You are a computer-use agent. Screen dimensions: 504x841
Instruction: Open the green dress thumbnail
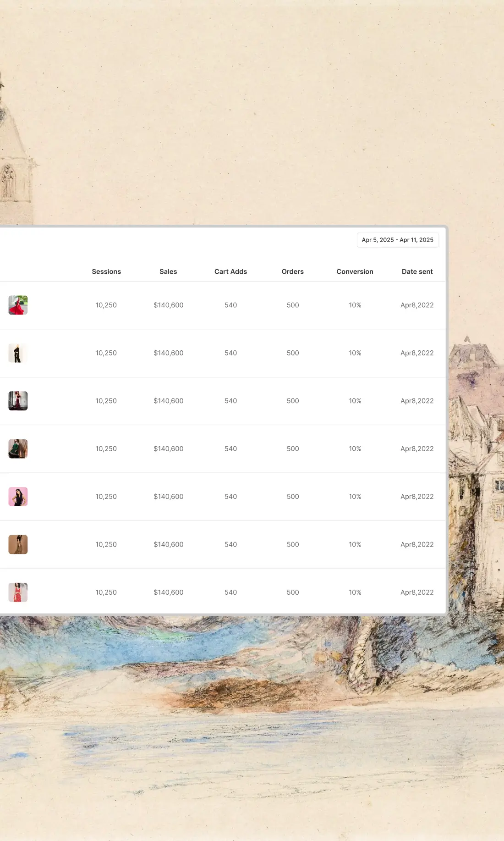click(18, 449)
